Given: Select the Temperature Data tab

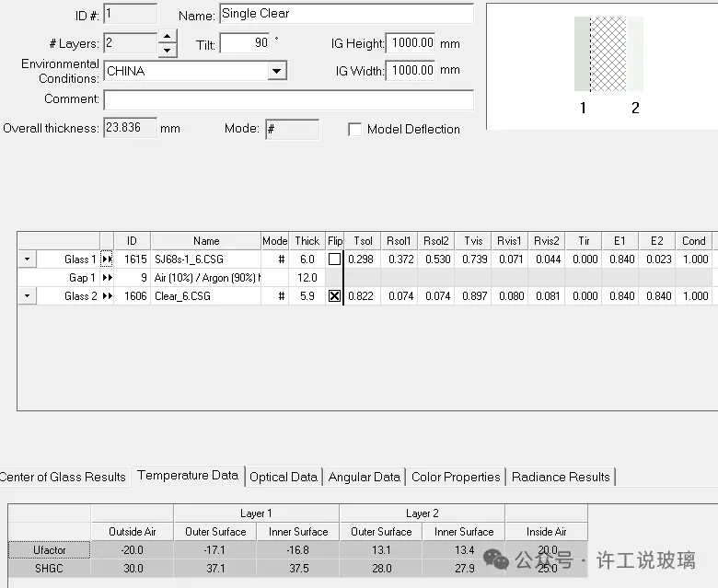Looking at the screenshot, I should coord(188,476).
